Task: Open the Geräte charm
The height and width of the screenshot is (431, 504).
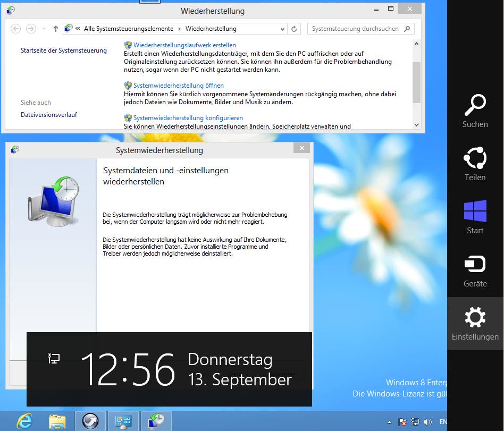Action: click(475, 271)
